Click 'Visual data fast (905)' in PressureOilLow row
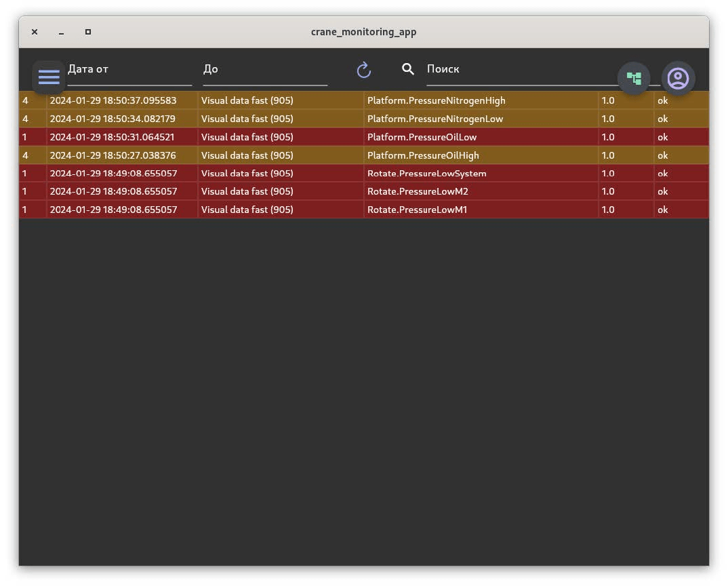This screenshot has height=586, width=728. point(247,137)
